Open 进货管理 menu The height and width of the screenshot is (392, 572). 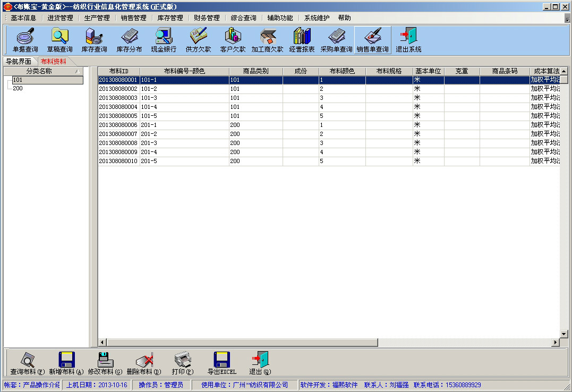pyautogui.click(x=60, y=18)
